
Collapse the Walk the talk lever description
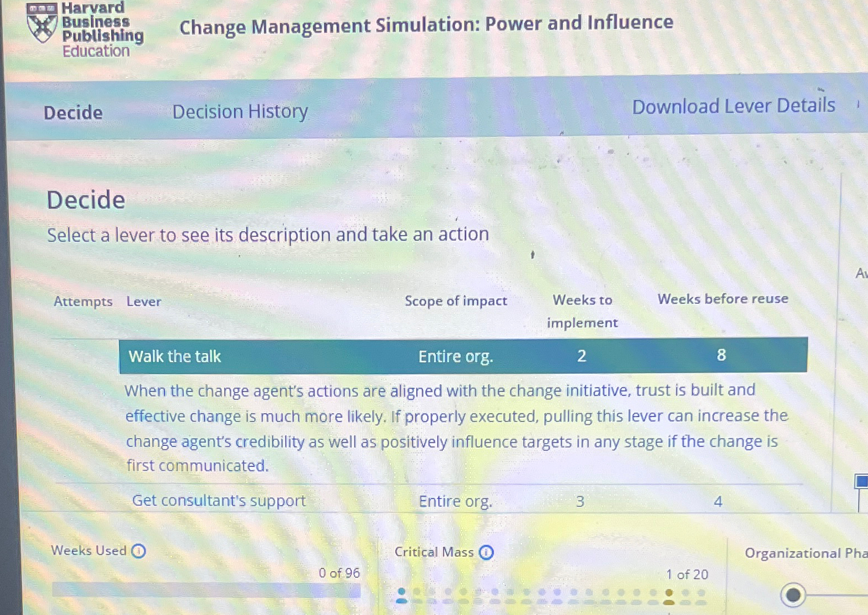[x=174, y=355]
